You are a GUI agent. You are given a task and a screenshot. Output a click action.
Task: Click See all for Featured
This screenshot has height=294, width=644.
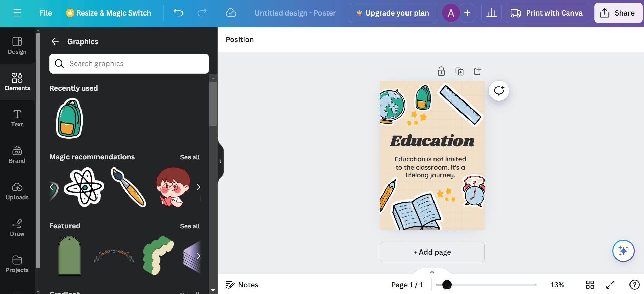point(190,226)
